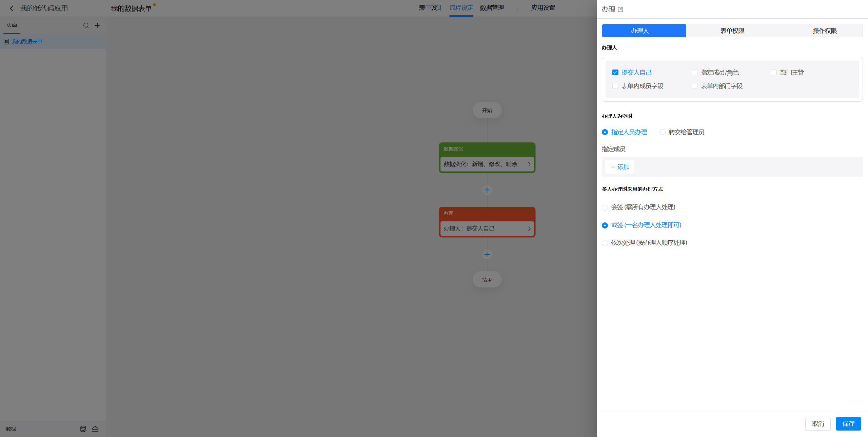868x437 pixels.
Task: Select 我的数据表单 in the page list
Action: point(27,42)
